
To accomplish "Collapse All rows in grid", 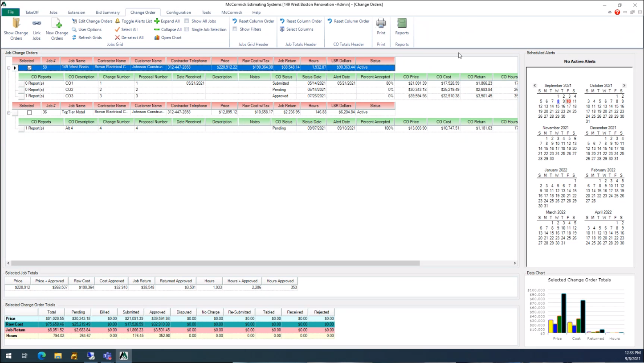I will click(168, 29).
